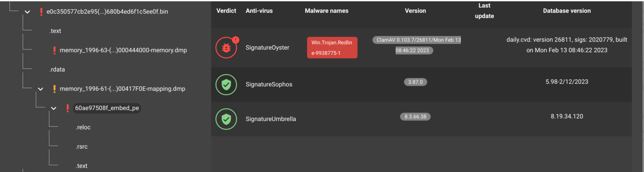The height and width of the screenshot is (172, 644).
Task: Click the Malware names column header
Action: (327, 11)
